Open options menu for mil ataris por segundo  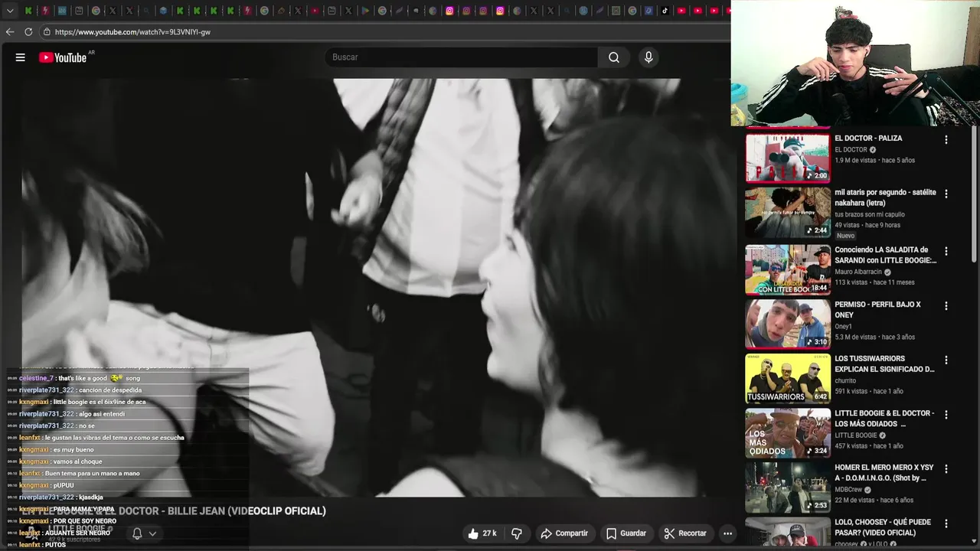[x=946, y=194]
